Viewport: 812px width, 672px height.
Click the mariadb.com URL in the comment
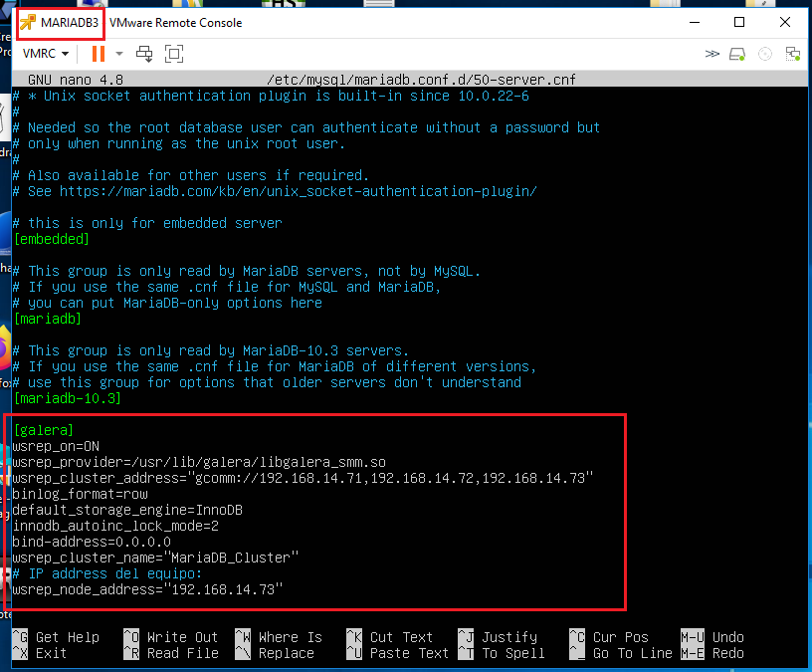(x=299, y=191)
